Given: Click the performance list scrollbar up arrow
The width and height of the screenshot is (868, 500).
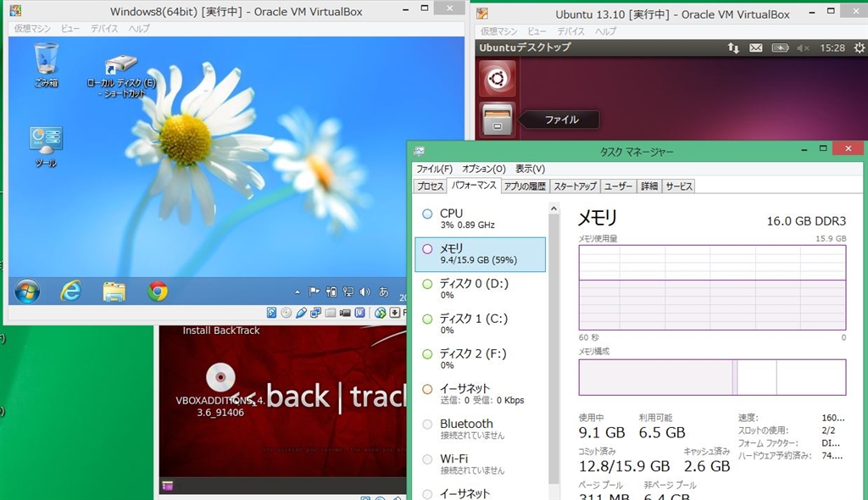Looking at the screenshot, I should point(554,208).
